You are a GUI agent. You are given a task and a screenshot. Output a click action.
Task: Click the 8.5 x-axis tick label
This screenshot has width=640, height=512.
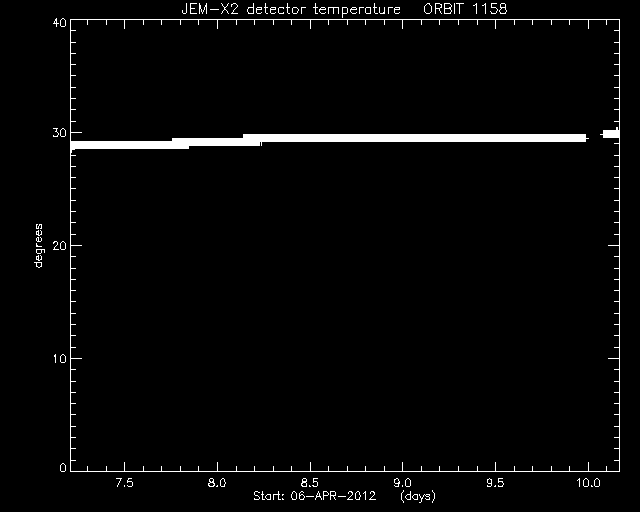tap(309, 483)
